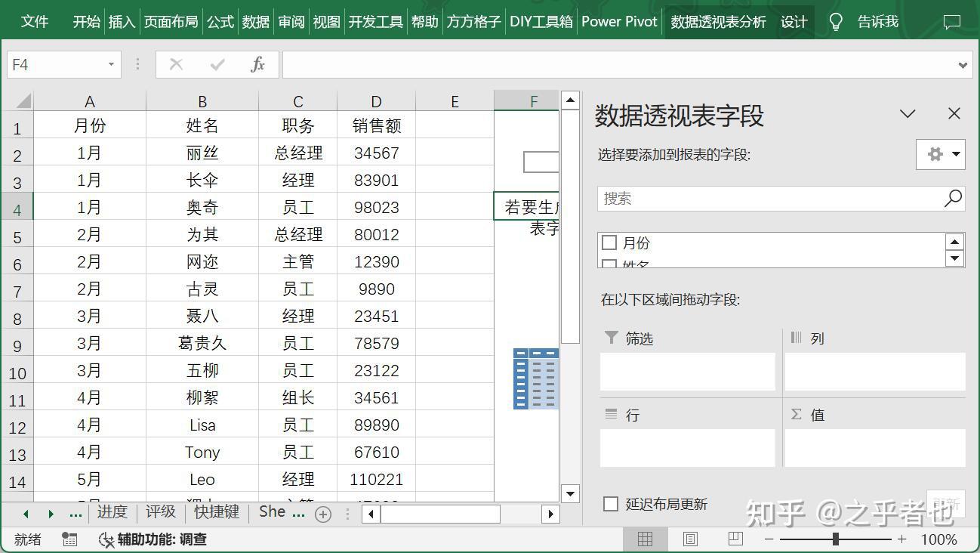The width and height of the screenshot is (980, 553).
Task: Check the 月份 field checkbox
Action: 609,243
